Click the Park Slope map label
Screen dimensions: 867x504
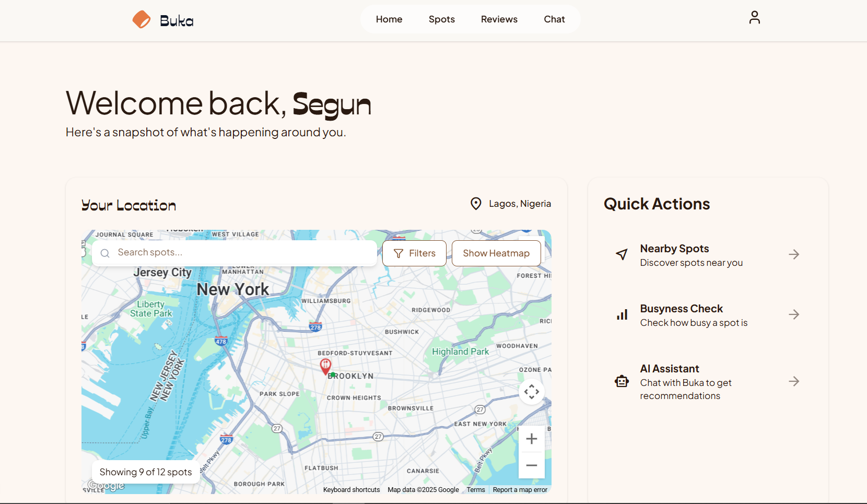pyautogui.click(x=279, y=394)
